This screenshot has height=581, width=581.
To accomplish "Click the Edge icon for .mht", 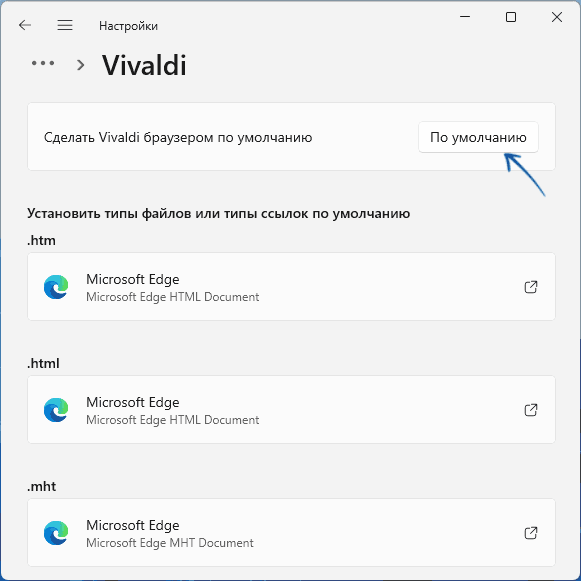I will [56, 533].
